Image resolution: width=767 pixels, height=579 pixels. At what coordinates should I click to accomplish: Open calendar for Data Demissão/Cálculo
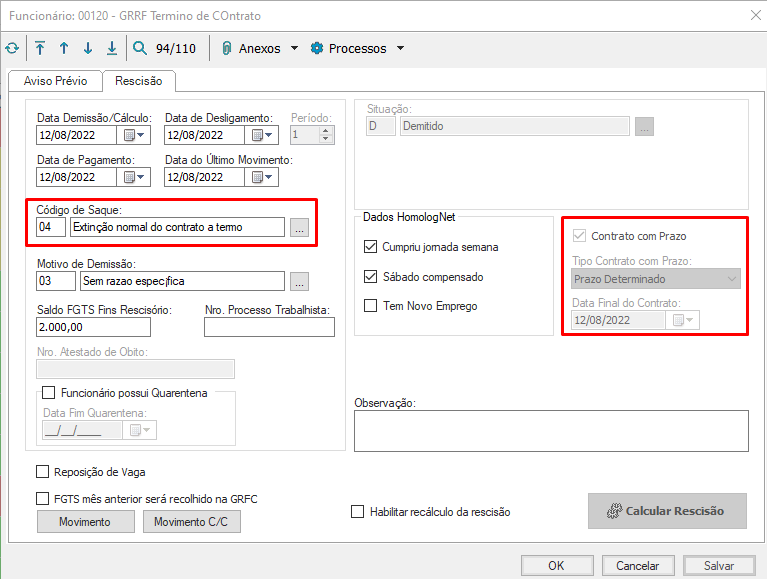click(x=134, y=135)
